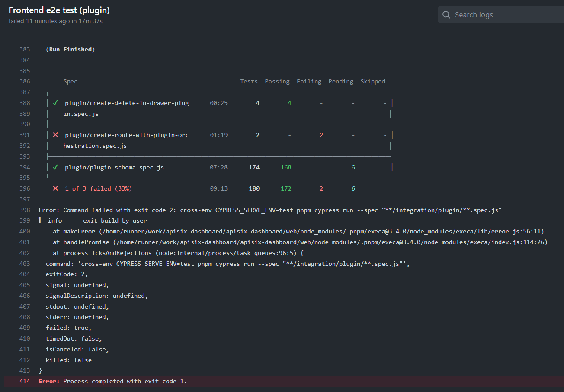Click the 'command: cross-env' line 403
This screenshot has width=564, height=392.
[228, 264]
